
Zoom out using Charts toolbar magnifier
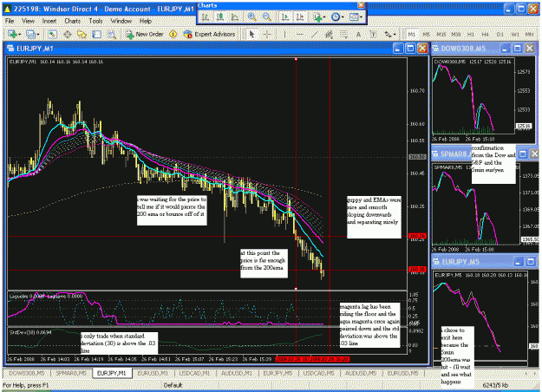tap(266, 16)
